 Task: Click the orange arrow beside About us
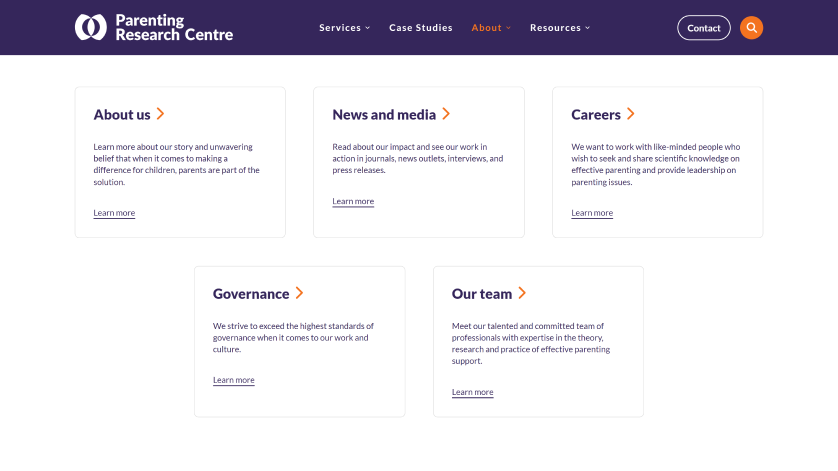160,114
